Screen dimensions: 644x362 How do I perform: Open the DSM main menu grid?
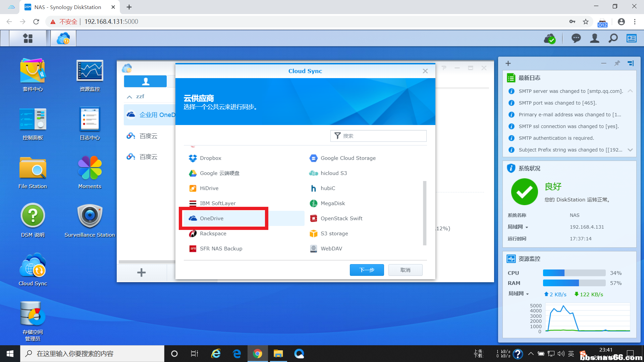pyautogui.click(x=28, y=38)
